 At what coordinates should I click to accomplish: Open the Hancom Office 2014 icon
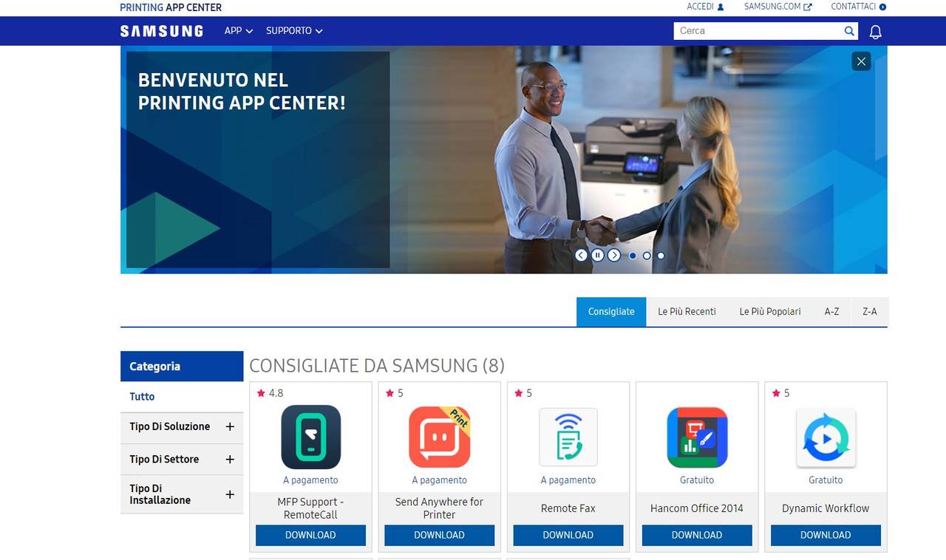(697, 437)
